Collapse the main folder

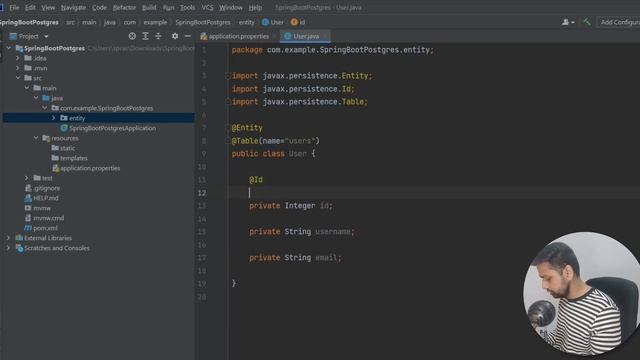point(27,88)
